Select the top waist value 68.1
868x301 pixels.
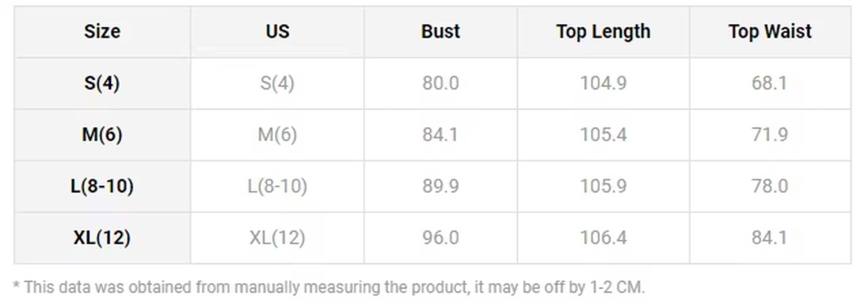click(x=770, y=83)
